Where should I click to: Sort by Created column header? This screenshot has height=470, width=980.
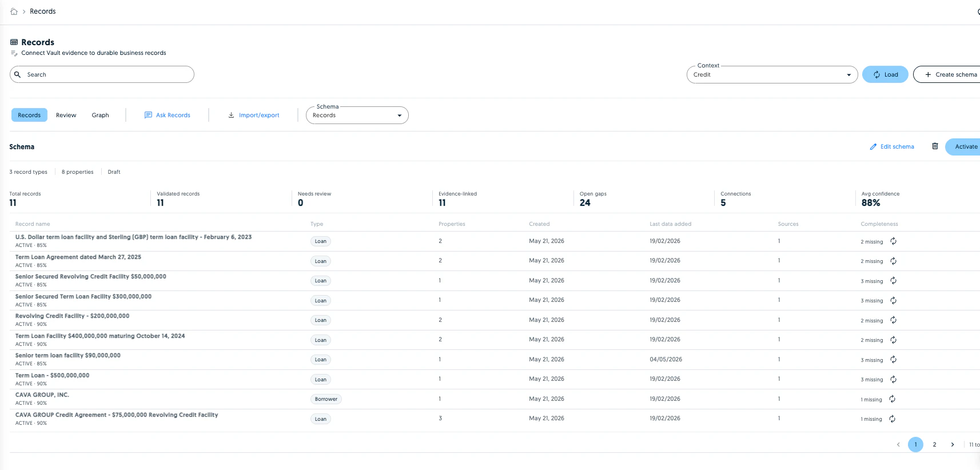[x=539, y=224]
